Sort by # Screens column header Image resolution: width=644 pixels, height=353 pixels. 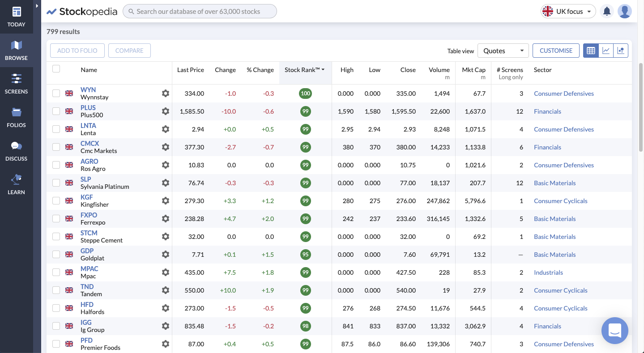[510, 70]
